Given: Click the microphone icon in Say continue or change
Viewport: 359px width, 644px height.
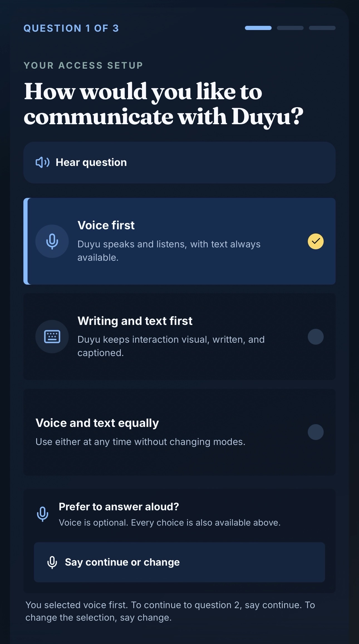Looking at the screenshot, I should 52,563.
